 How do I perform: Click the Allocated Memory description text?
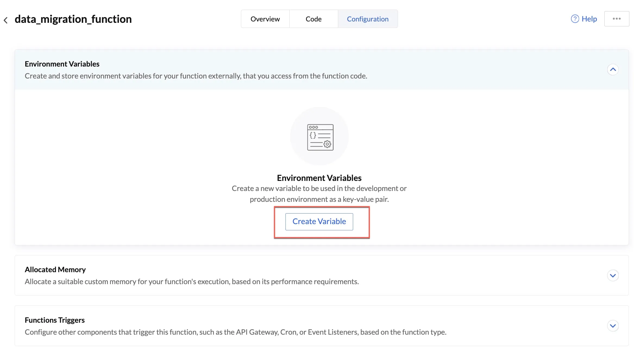(x=192, y=282)
